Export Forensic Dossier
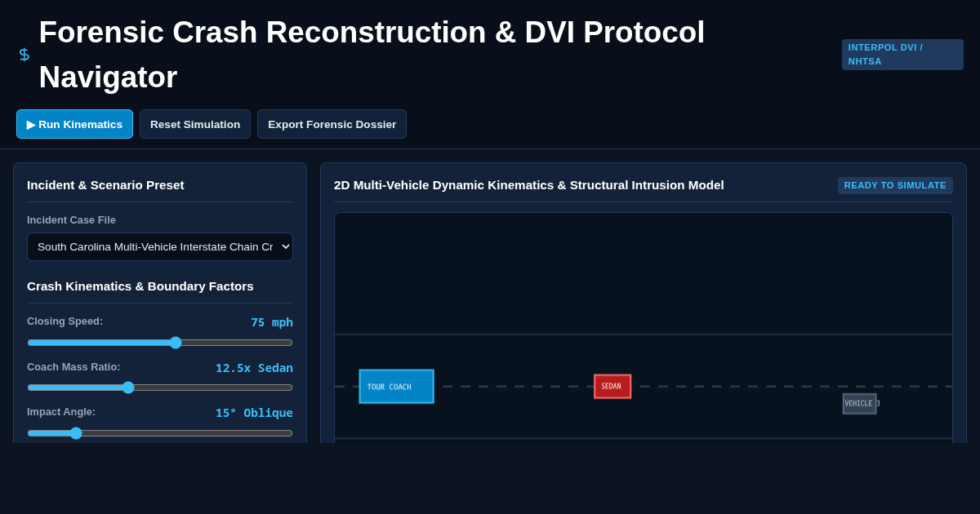980x514 pixels. click(332, 124)
